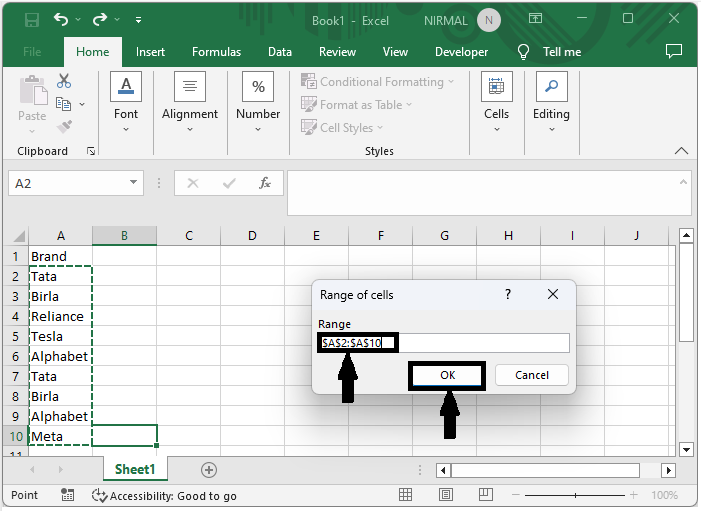The height and width of the screenshot is (511, 701).
Task: Confirm range with the OK button
Action: [x=447, y=375]
